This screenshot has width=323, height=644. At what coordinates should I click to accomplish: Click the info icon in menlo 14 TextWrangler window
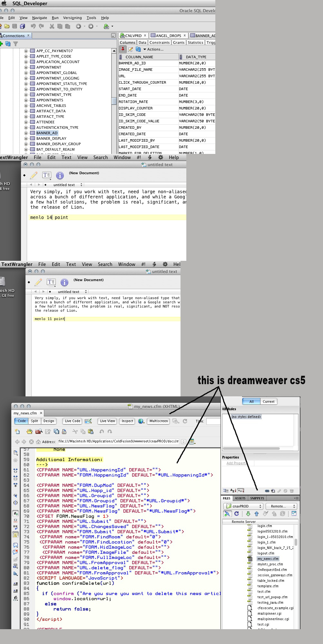60,175
